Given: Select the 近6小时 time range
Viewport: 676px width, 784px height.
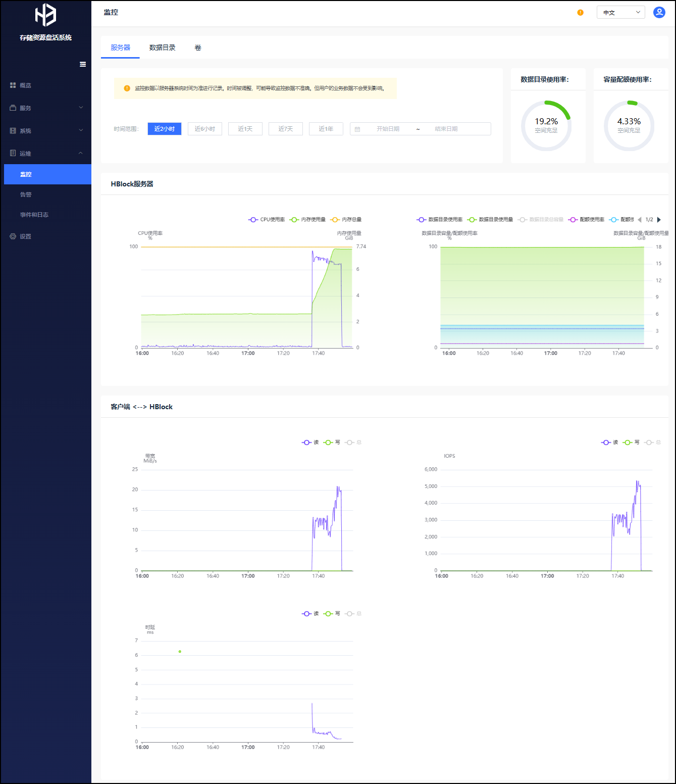Looking at the screenshot, I should [204, 129].
